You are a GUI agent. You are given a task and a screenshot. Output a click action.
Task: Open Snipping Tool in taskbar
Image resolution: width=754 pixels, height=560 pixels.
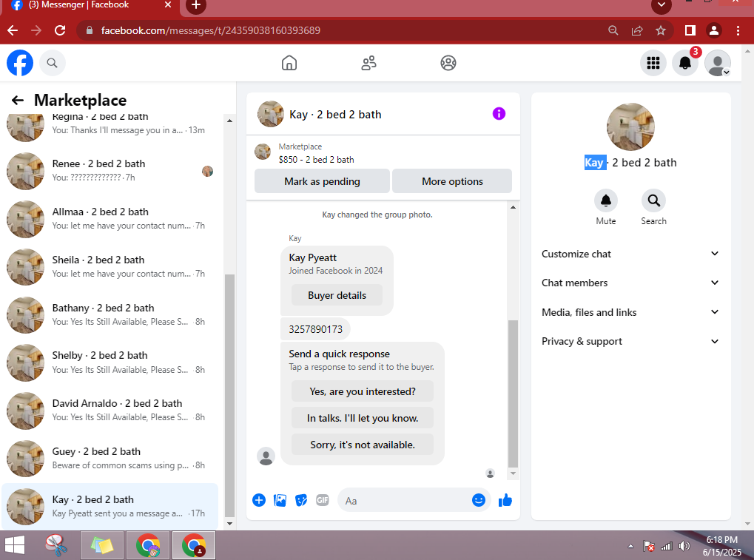(56, 546)
